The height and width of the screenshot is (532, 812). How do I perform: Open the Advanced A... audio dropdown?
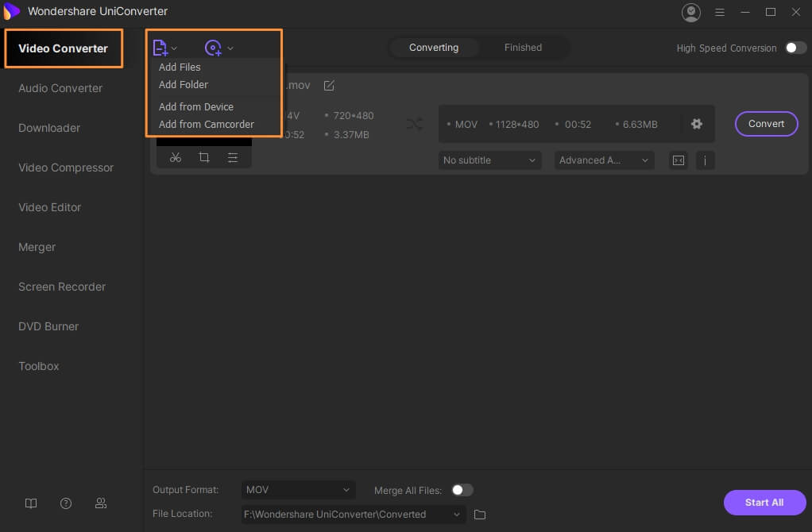coord(604,160)
